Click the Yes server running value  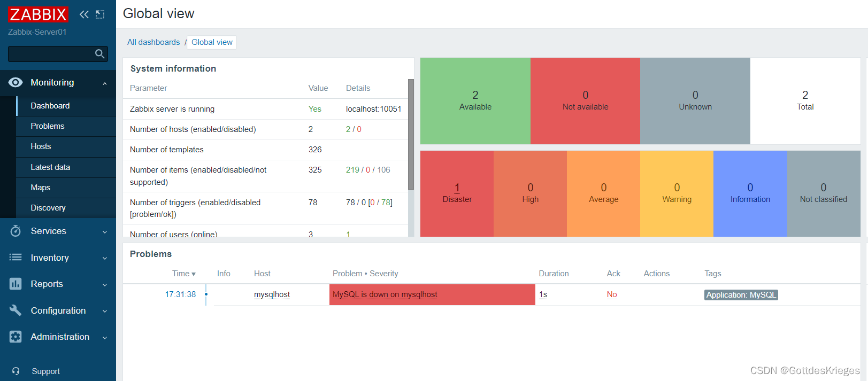pyautogui.click(x=314, y=109)
